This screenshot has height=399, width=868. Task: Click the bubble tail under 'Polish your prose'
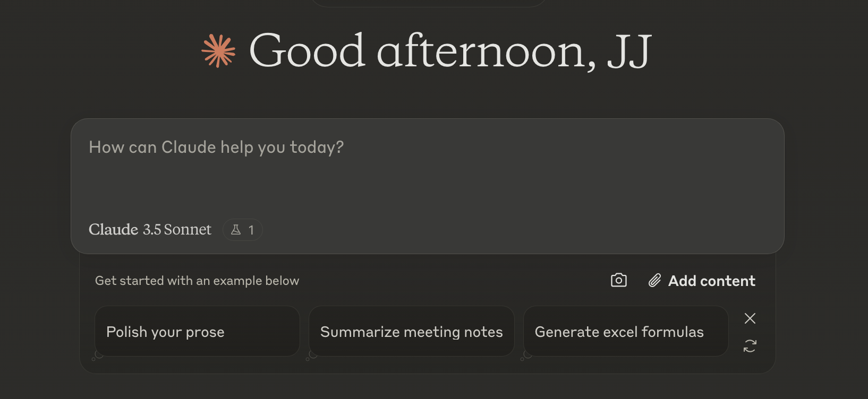click(x=97, y=356)
